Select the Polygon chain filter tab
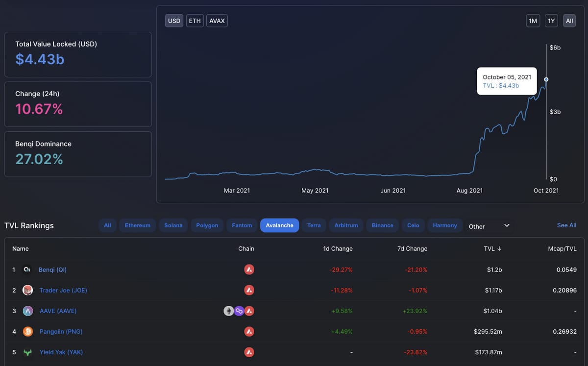This screenshot has height=366, width=588. click(207, 225)
